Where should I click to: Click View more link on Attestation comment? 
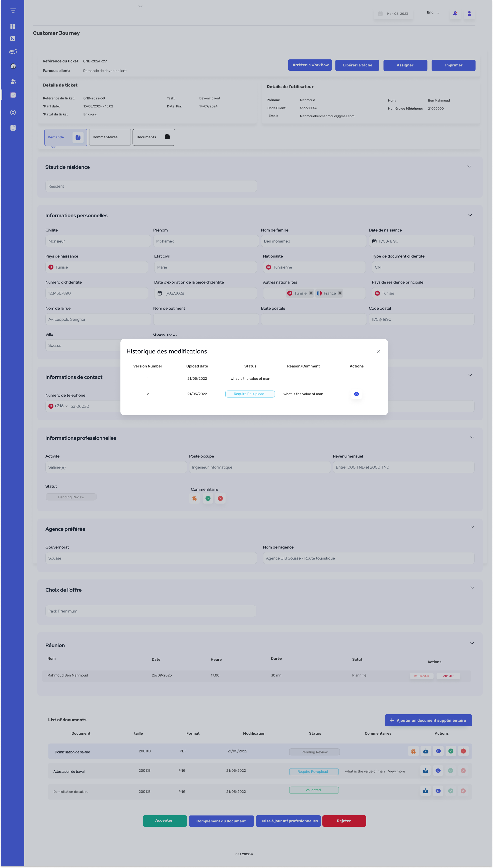click(396, 771)
